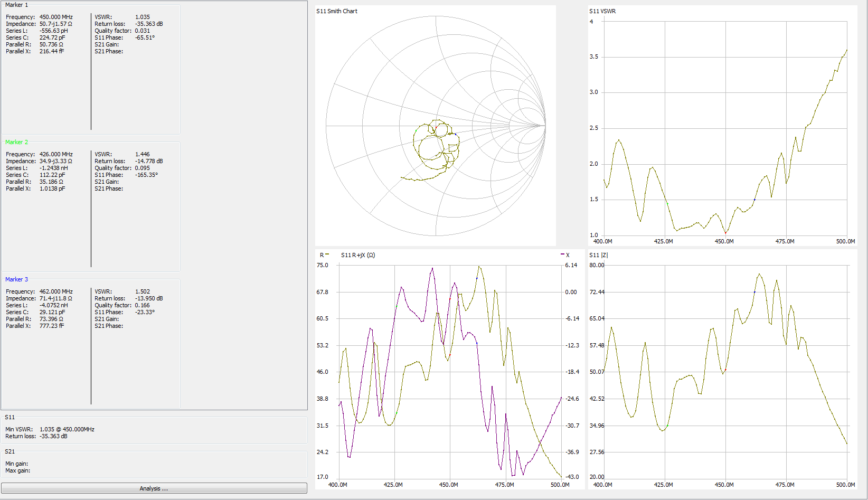Click Marker 2 impedance 34.9-j3.33 Ω
This screenshot has width=868, height=500.
(x=55, y=161)
